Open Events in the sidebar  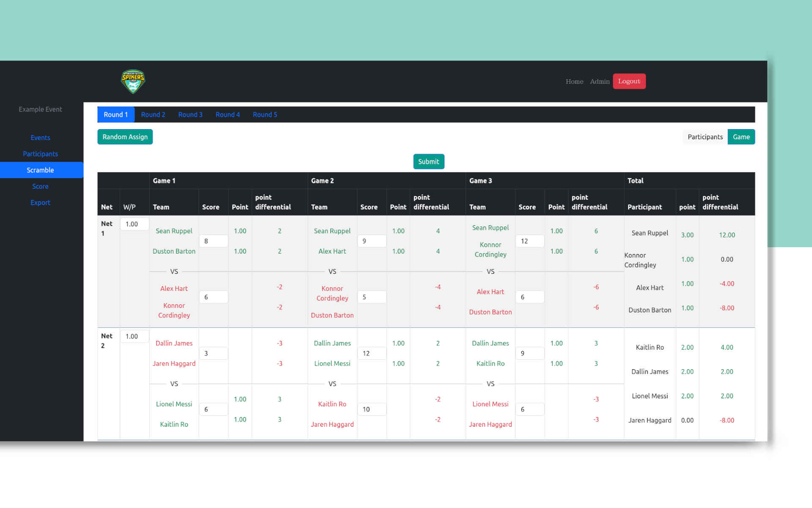point(40,138)
